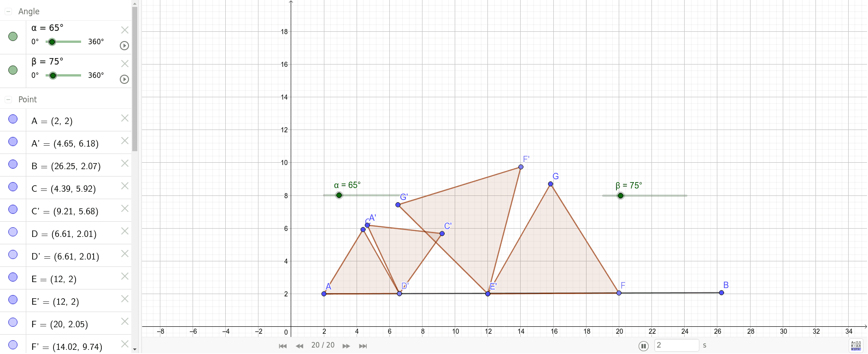Screen dimensions: 868x354
Task: Pause the construction playback
Action: click(644, 346)
